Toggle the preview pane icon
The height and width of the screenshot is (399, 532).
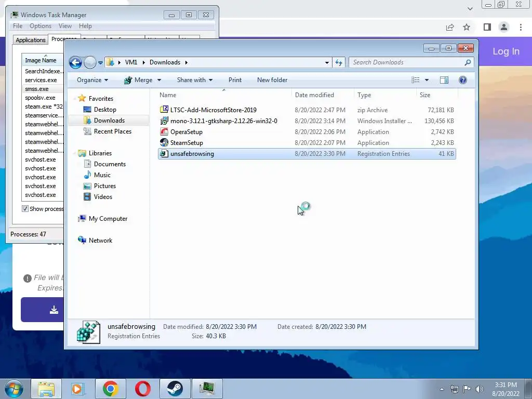(x=444, y=80)
